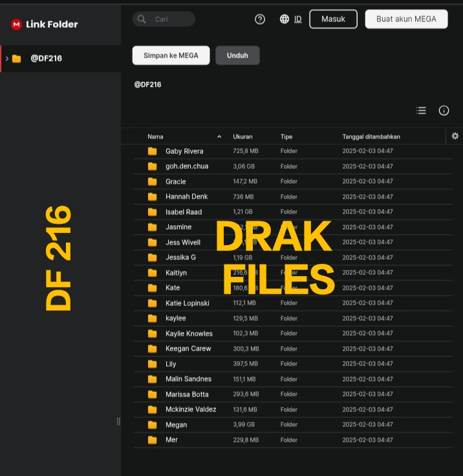Expand the @DF216 tree chevron

click(7, 58)
